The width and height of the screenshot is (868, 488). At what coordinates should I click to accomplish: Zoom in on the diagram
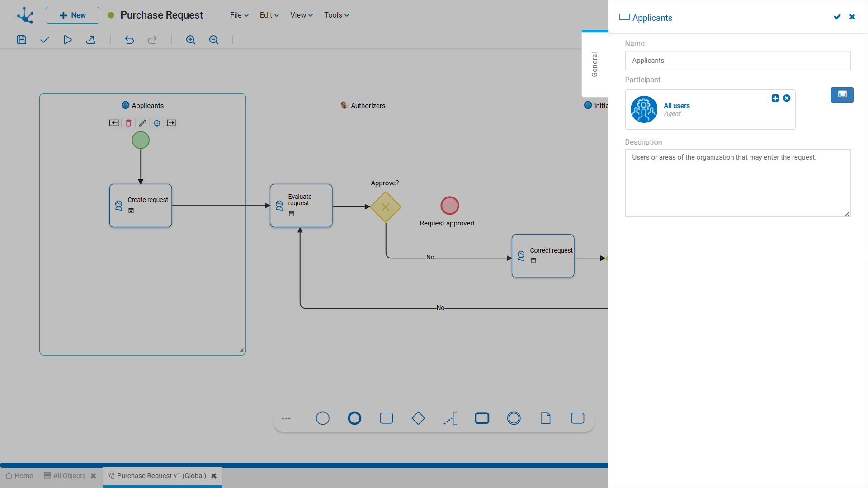[191, 40]
